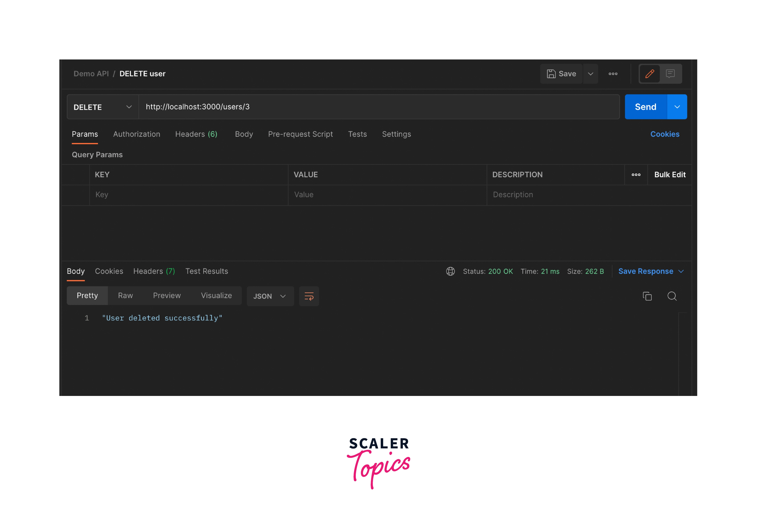Search the response with magnifier icon
The image size is (757, 532).
point(672,296)
